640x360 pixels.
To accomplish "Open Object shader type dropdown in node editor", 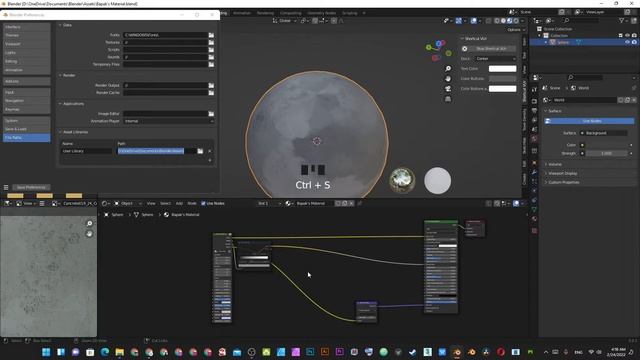I will point(127,203).
